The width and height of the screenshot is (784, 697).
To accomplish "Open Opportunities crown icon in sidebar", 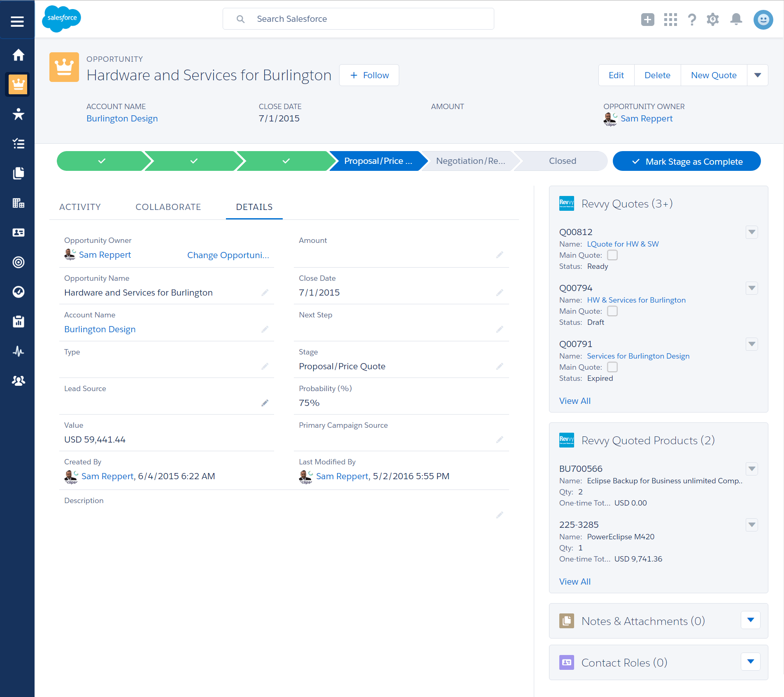I will (18, 84).
